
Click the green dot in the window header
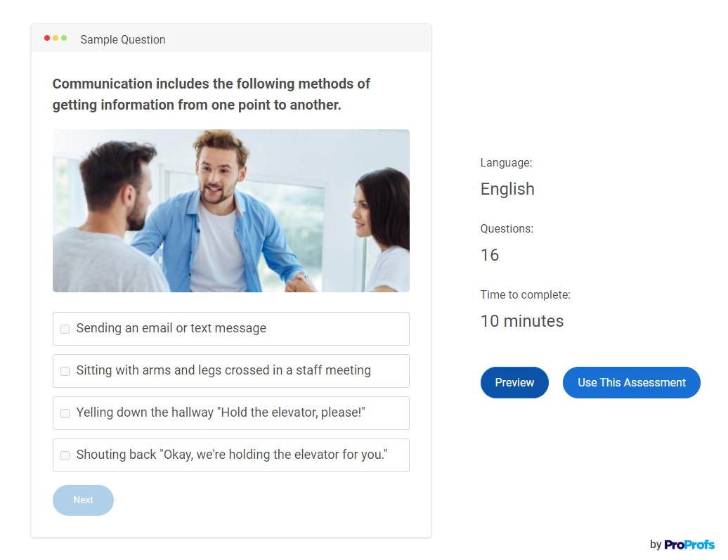coord(64,38)
